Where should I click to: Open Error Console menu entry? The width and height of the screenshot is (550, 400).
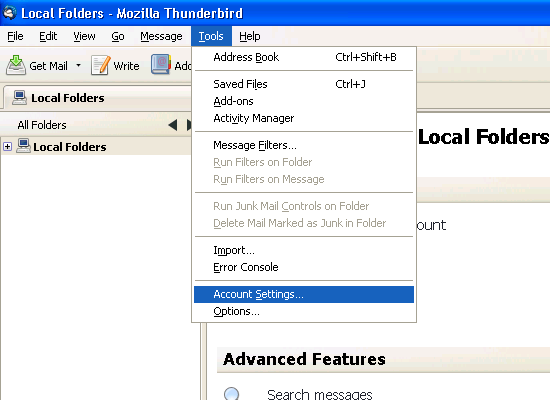pyautogui.click(x=304, y=267)
